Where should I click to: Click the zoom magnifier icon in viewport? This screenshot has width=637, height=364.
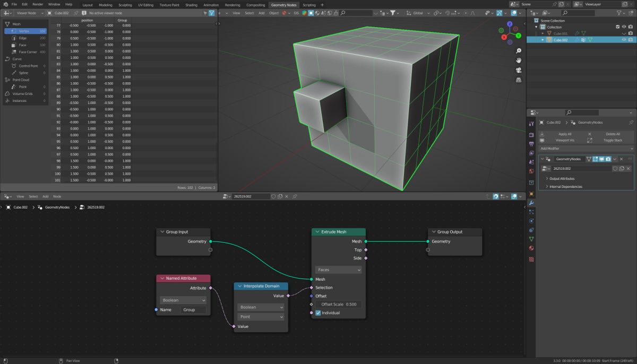518,50
